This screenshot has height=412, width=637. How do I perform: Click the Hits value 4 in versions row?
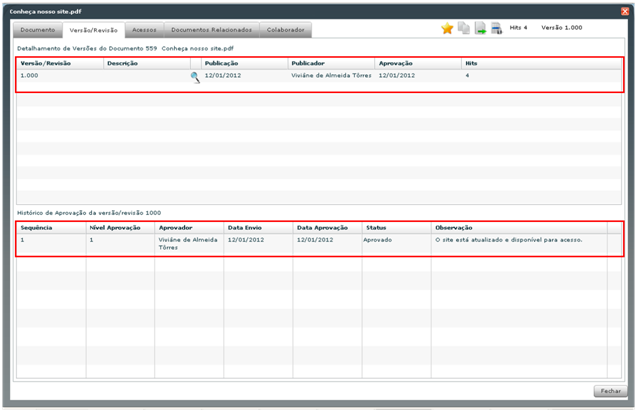click(x=467, y=76)
